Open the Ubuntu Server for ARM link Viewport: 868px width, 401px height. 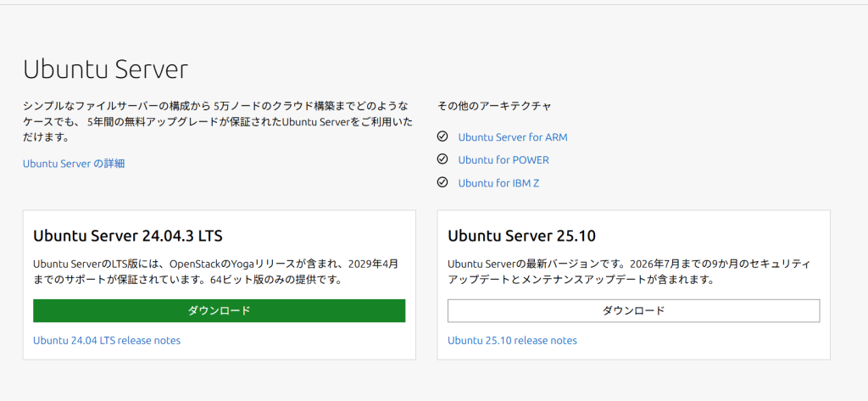click(513, 136)
